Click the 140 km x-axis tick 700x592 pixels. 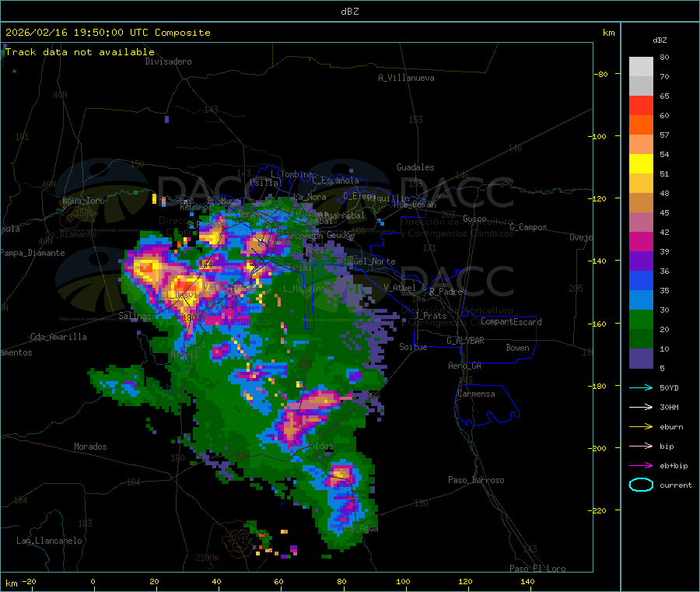point(527,581)
